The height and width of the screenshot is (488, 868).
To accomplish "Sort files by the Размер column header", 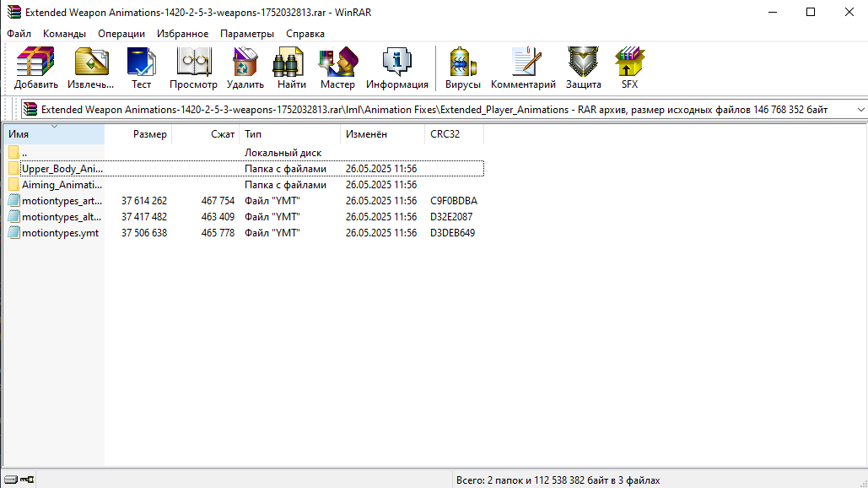I will pos(137,134).
